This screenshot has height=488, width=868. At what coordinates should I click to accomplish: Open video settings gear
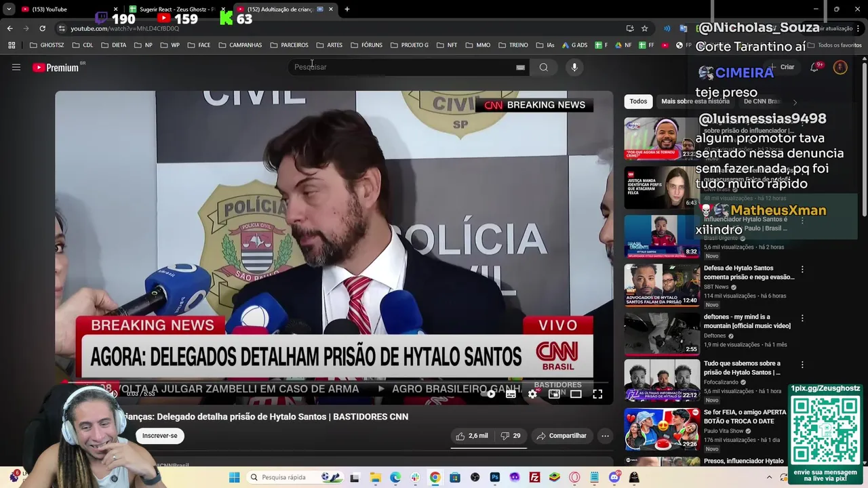click(532, 394)
